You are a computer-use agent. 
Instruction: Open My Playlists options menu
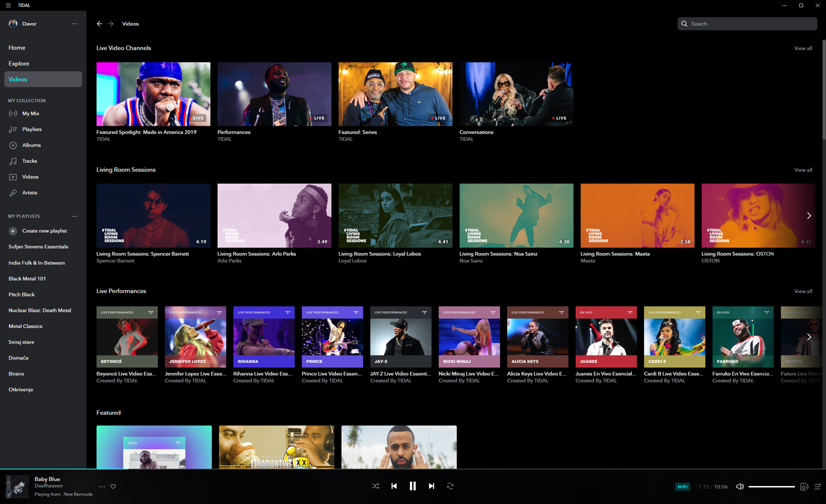(x=74, y=216)
